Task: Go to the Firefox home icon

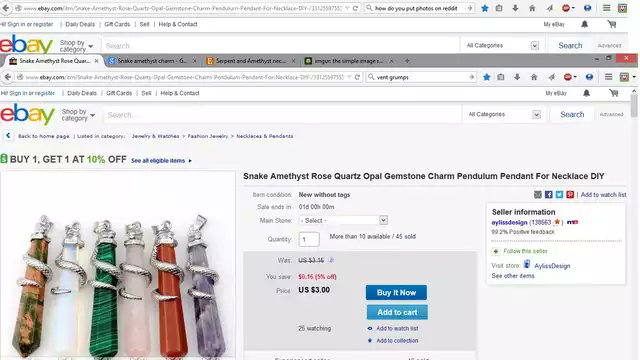Action: point(534,77)
